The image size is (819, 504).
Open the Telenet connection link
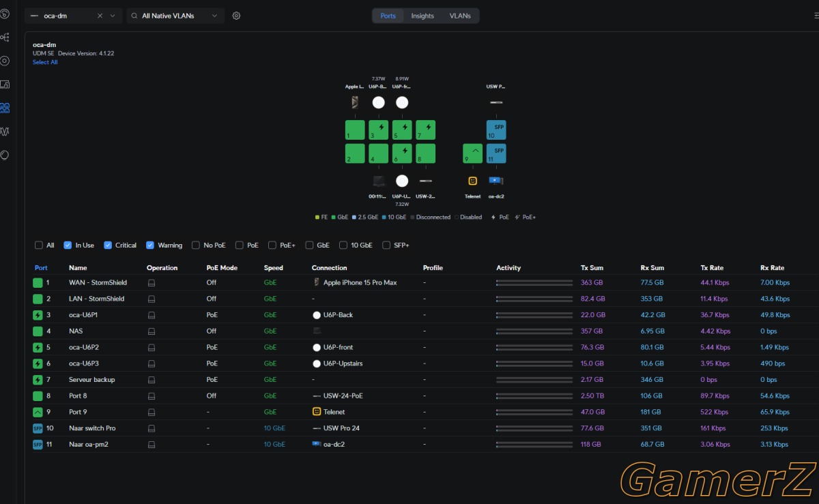point(334,412)
